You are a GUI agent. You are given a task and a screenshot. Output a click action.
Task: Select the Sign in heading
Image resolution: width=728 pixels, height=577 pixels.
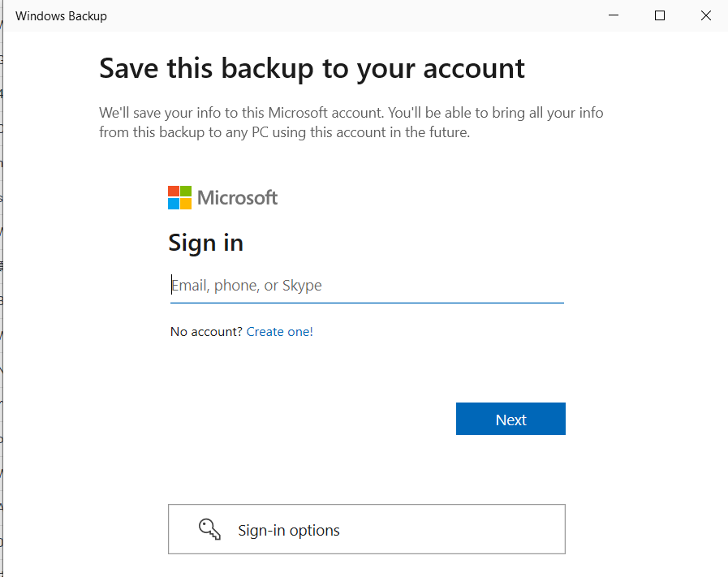205,243
